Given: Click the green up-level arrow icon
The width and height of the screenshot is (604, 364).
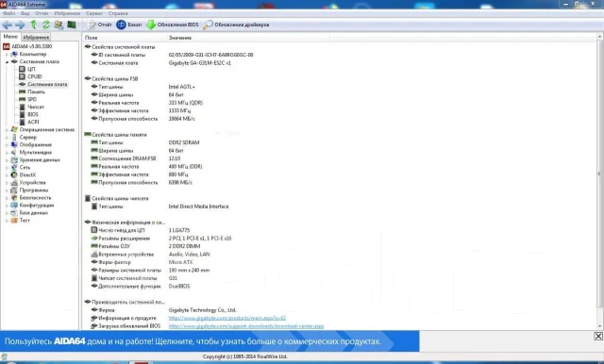Looking at the screenshot, I should [34, 25].
